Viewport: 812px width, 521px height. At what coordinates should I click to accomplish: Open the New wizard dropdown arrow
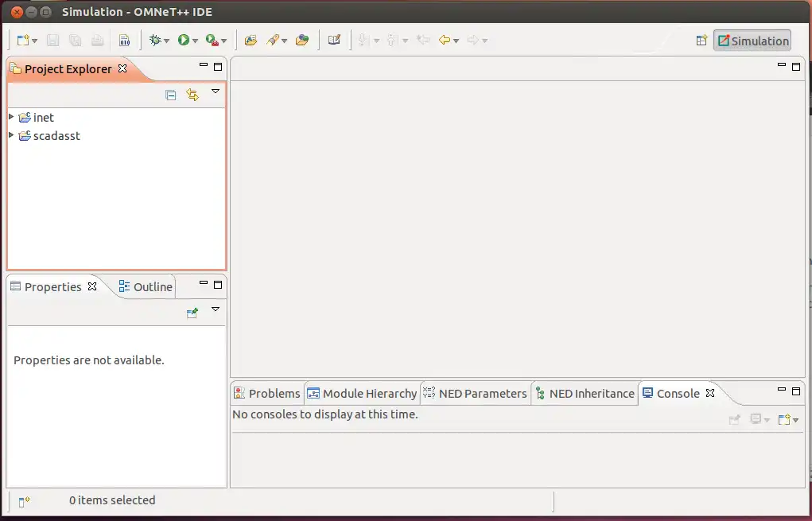(x=35, y=41)
